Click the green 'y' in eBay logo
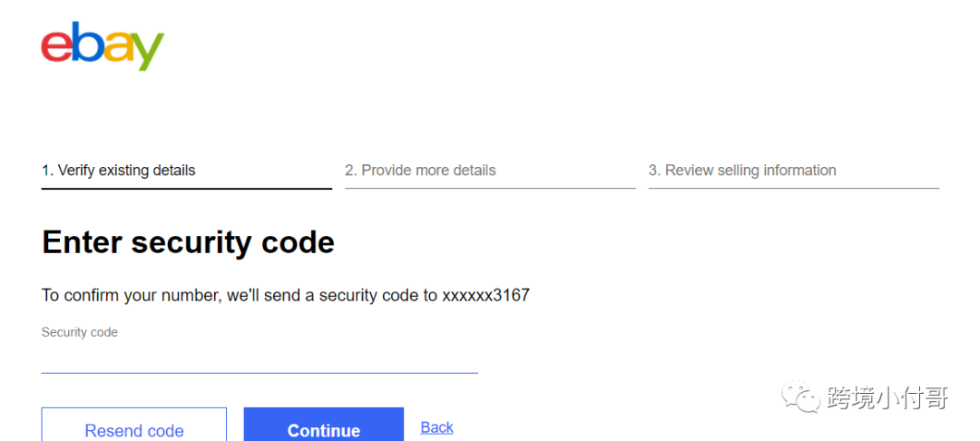The height and width of the screenshot is (441, 980). (147, 52)
